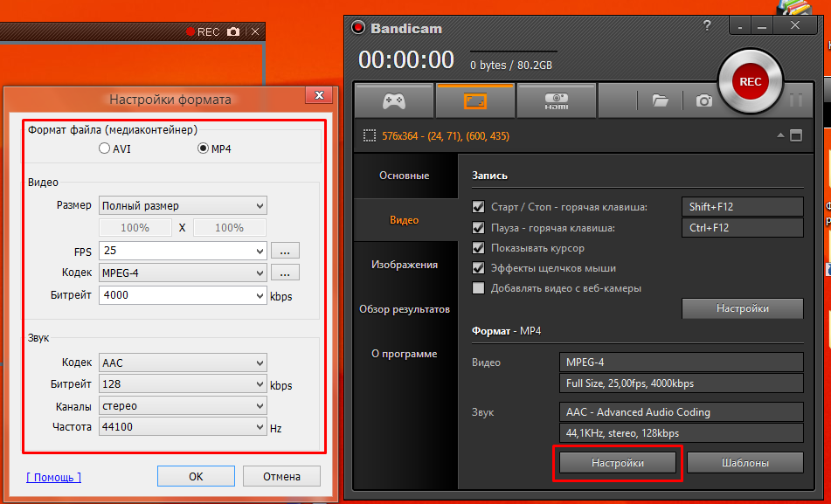Screen dimensions: 831x504
Task: Toggle full-screen target square icon
Action: pyautogui.click(x=795, y=135)
